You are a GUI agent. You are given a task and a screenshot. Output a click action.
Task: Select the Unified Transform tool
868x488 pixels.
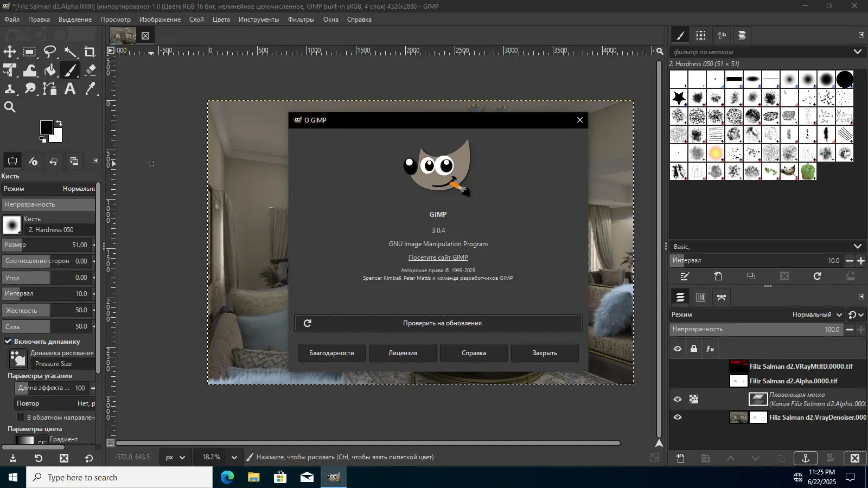tap(10, 70)
